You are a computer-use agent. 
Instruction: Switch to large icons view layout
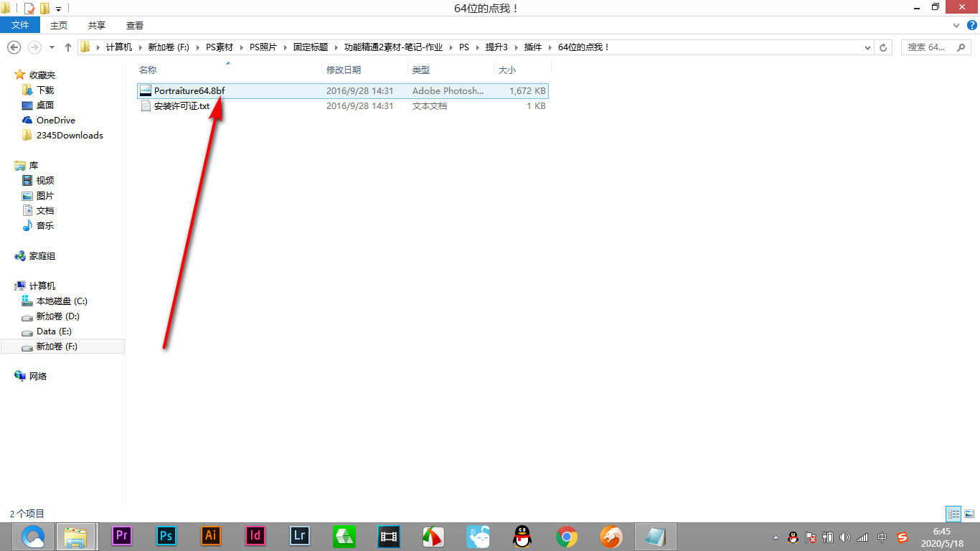(x=969, y=514)
